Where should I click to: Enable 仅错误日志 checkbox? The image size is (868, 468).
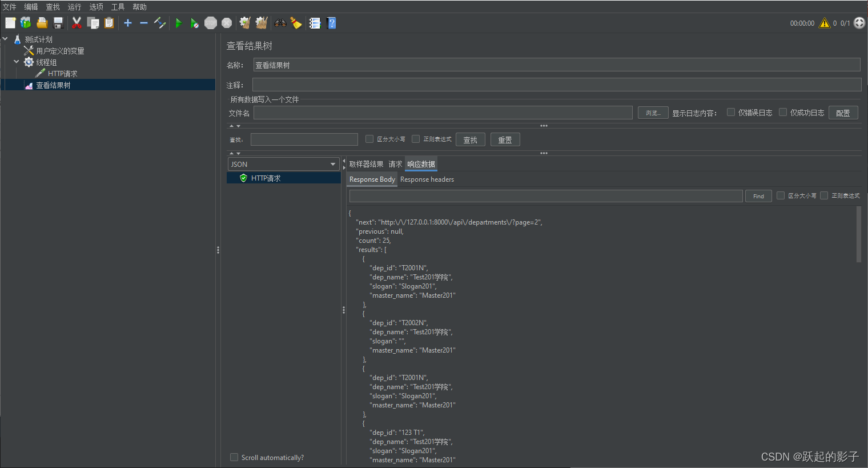coord(731,112)
